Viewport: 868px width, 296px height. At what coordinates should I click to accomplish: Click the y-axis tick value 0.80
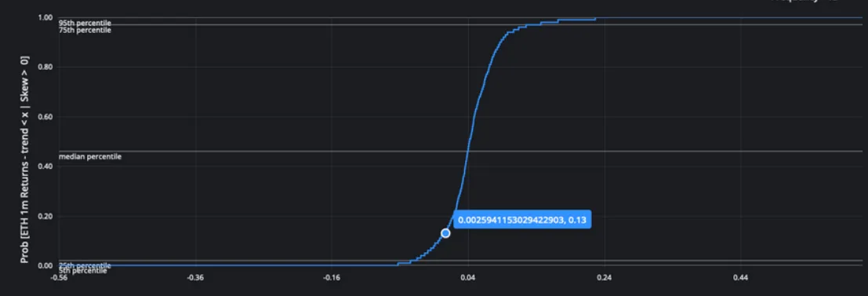45,68
